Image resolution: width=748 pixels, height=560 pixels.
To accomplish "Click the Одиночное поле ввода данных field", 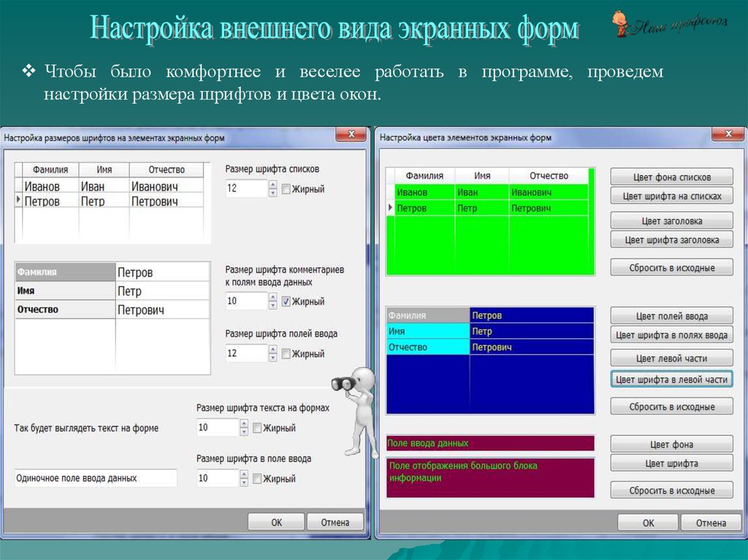I will tap(95, 478).
